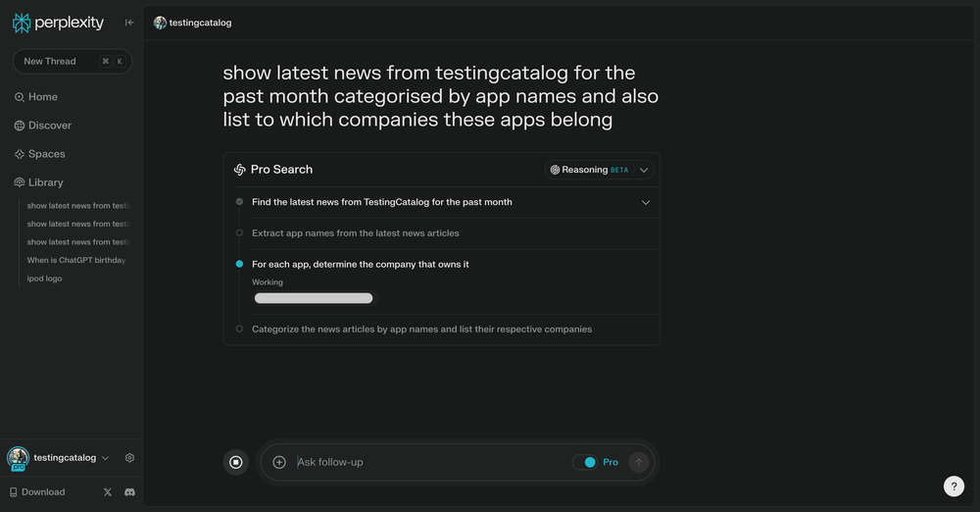Go to the Home page
Screen dimensions: 980x512
42,97
